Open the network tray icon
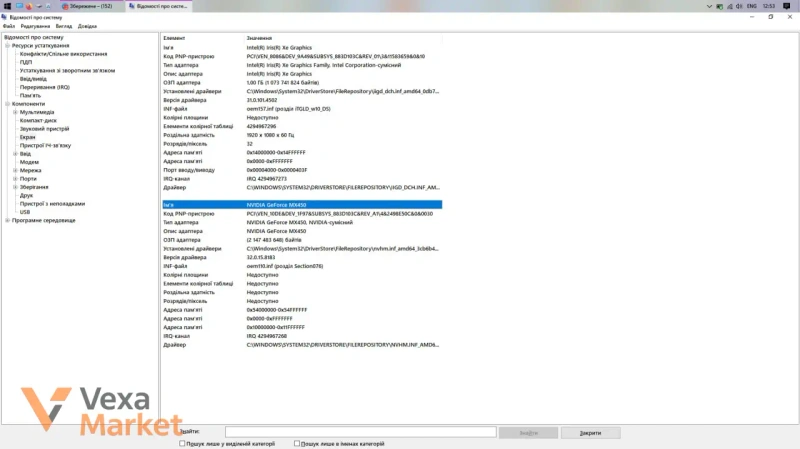Image resolution: width=800 pixels, height=449 pixels. pos(729,6)
